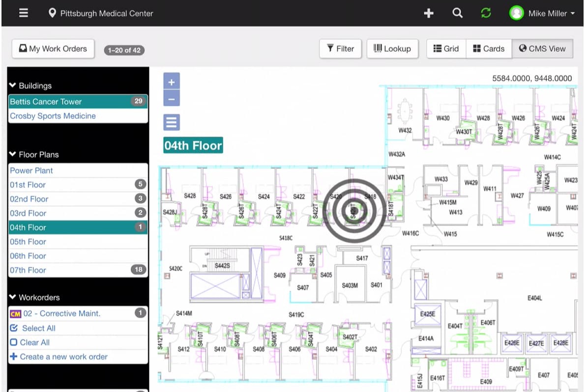588x392 pixels.
Task: Switch to the Cards view tab
Action: [489, 48]
